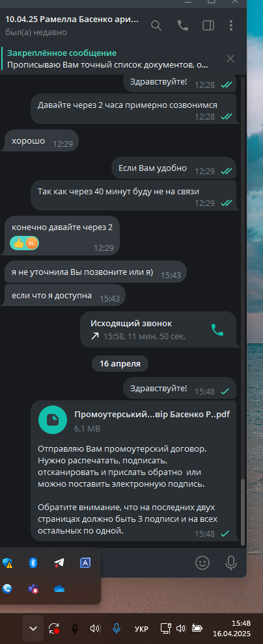
Task: Open OneDrive cloud tray icon
Action: pos(59,589)
